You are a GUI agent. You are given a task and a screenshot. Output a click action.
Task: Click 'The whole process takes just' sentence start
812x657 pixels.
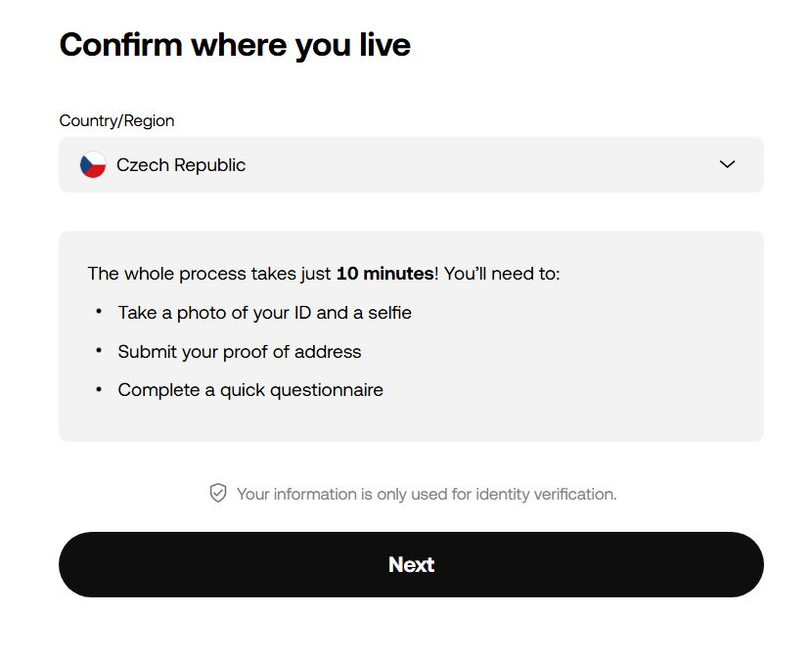209,273
